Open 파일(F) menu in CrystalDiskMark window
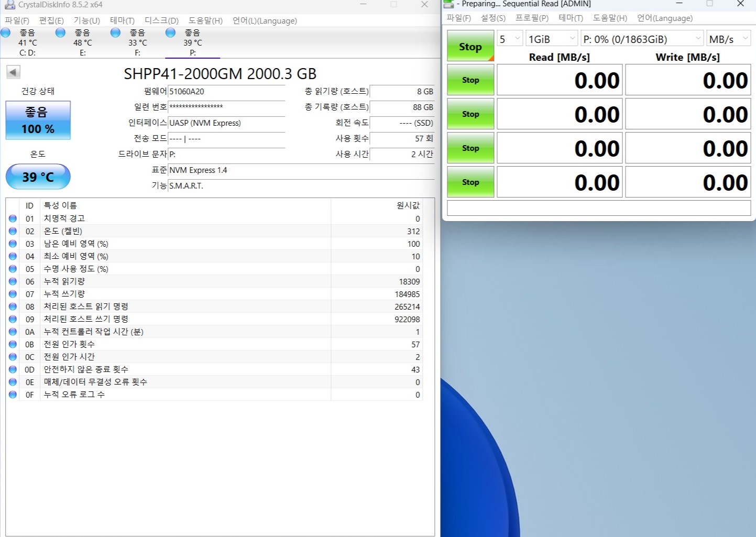 [x=458, y=18]
